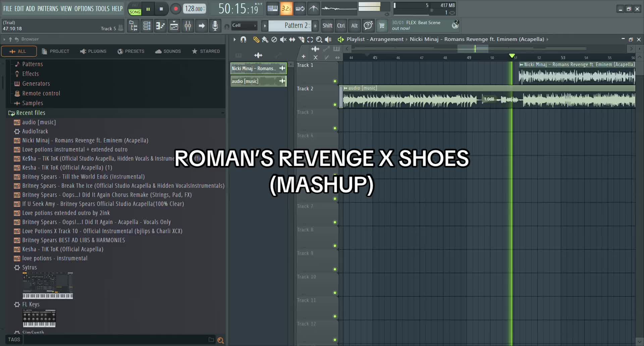This screenshot has width=644, height=346.
Task: Add new pattern with plus button
Action: [x=315, y=26]
